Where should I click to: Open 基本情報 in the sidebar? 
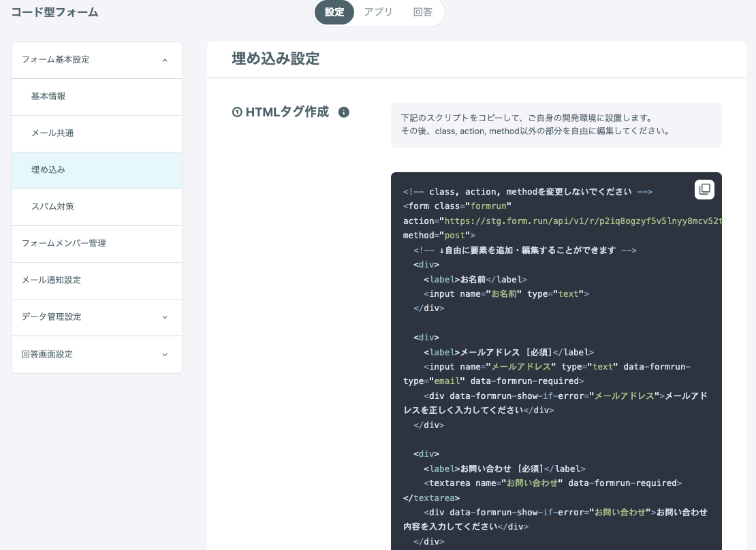coord(97,97)
